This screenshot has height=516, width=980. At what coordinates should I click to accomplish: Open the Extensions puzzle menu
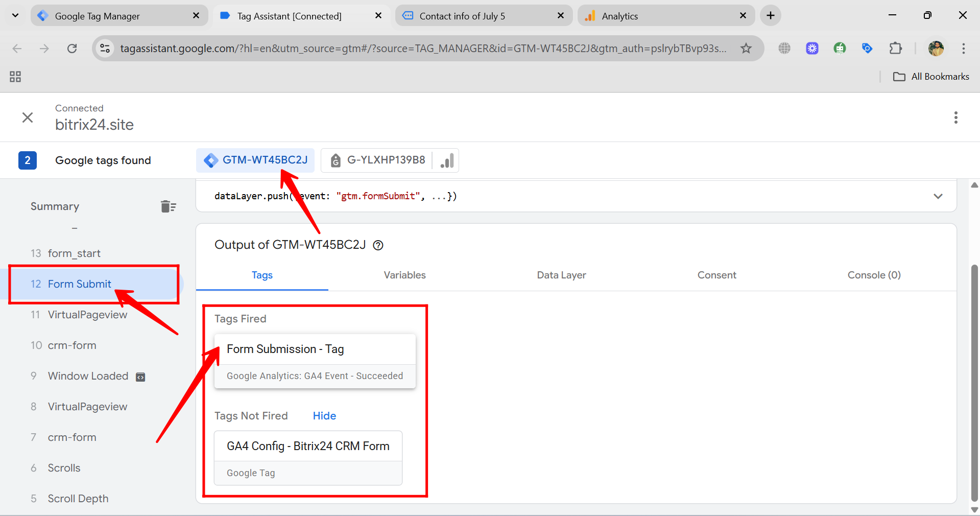(895, 49)
